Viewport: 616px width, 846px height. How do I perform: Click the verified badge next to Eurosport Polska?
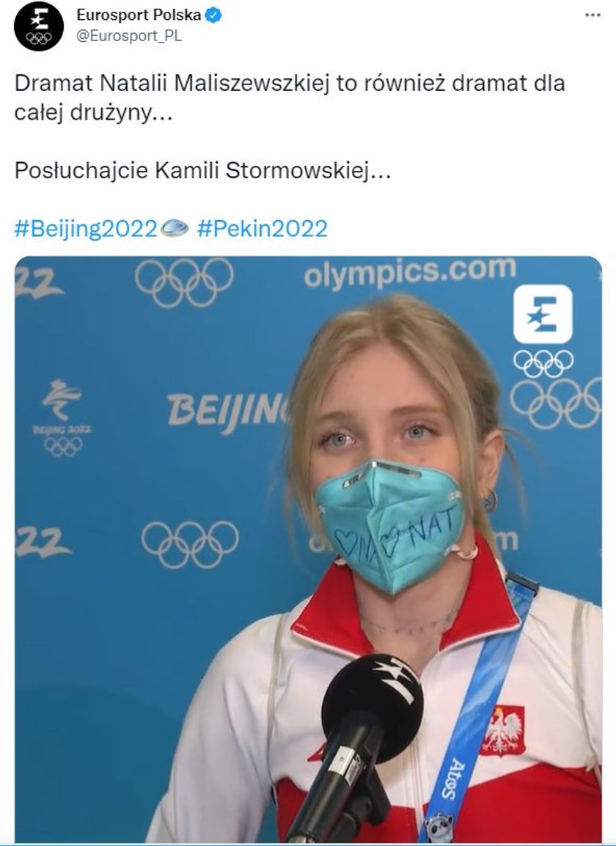[x=213, y=15]
